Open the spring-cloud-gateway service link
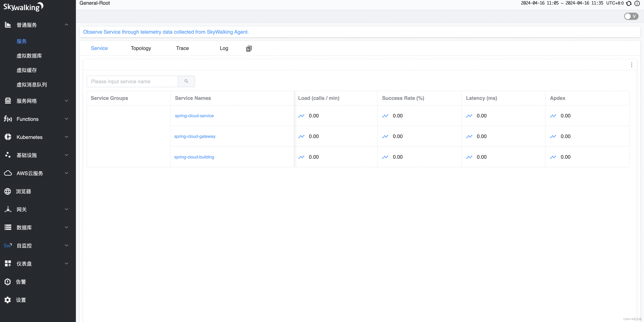This screenshot has width=644, height=322. (195, 136)
